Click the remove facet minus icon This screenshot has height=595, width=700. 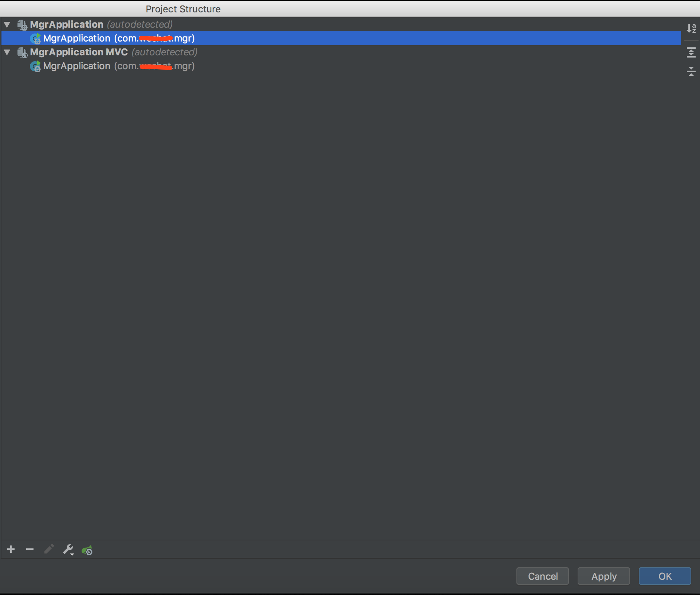click(30, 549)
